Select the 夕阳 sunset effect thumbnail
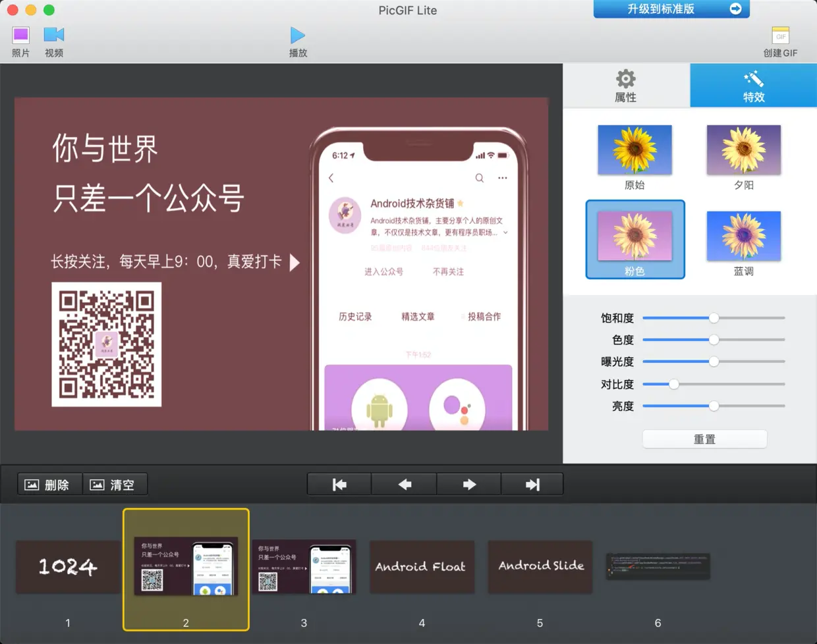This screenshot has height=644, width=817. tap(743, 150)
